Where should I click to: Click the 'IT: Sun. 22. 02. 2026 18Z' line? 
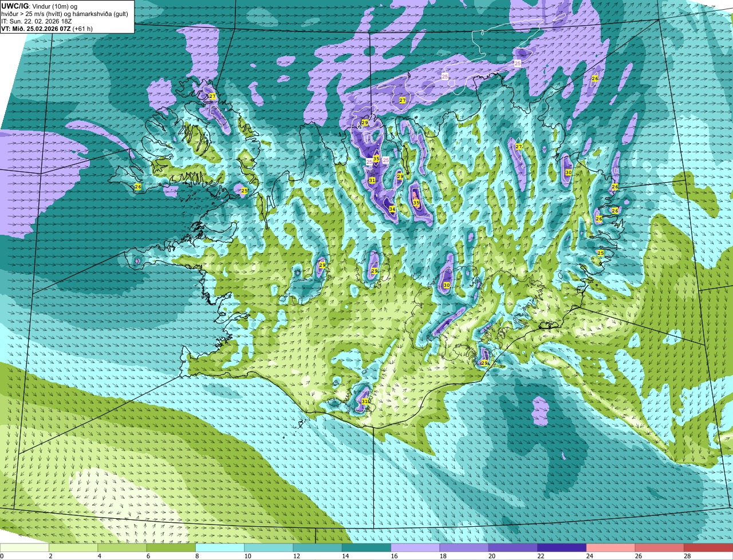[x=37, y=21]
